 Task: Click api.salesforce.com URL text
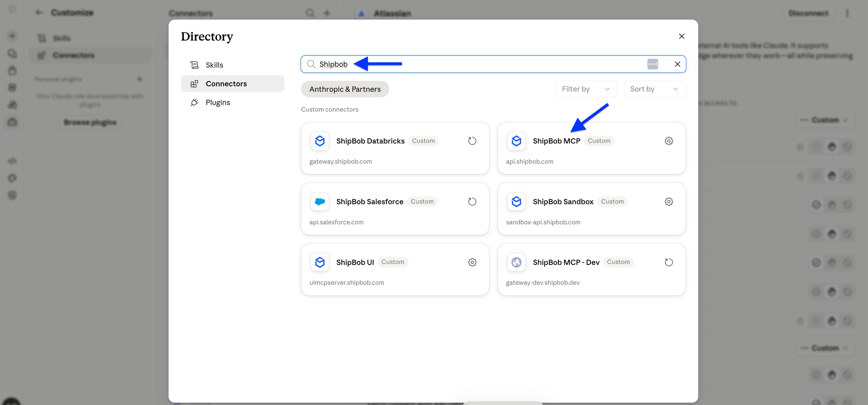click(336, 222)
